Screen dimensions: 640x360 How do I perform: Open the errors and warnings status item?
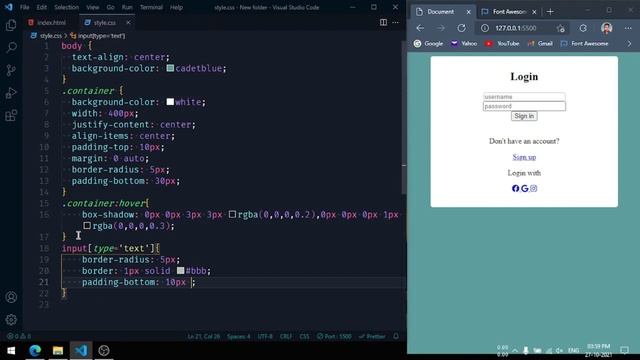[19, 336]
